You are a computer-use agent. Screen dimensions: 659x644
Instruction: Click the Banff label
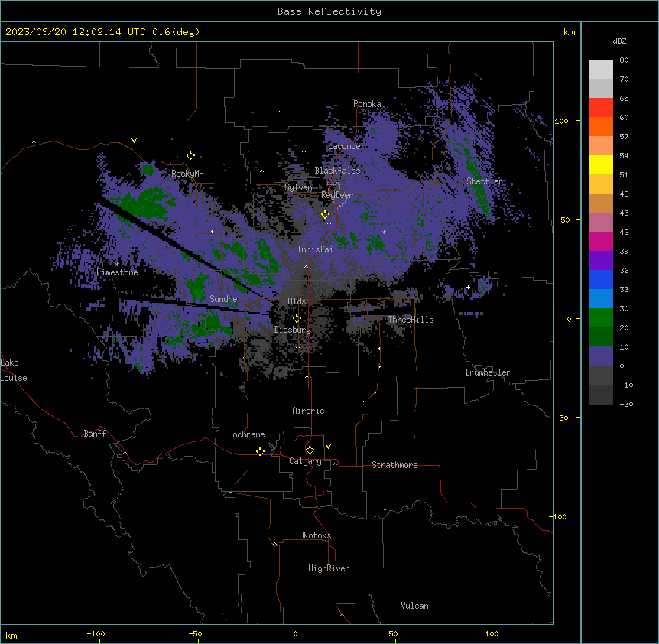[95, 434]
